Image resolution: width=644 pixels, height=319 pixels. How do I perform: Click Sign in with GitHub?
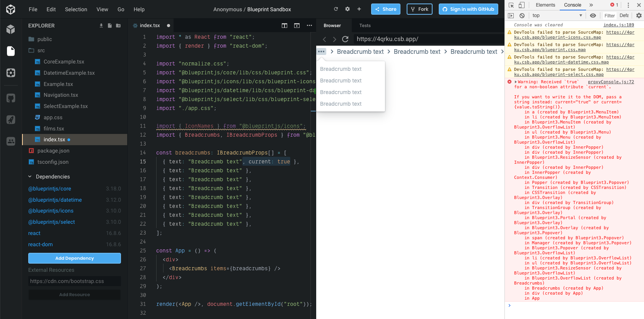[x=468, y=9]
